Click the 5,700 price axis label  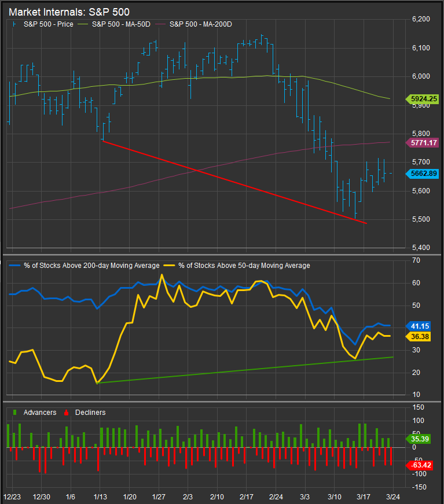tap(421, 162)
